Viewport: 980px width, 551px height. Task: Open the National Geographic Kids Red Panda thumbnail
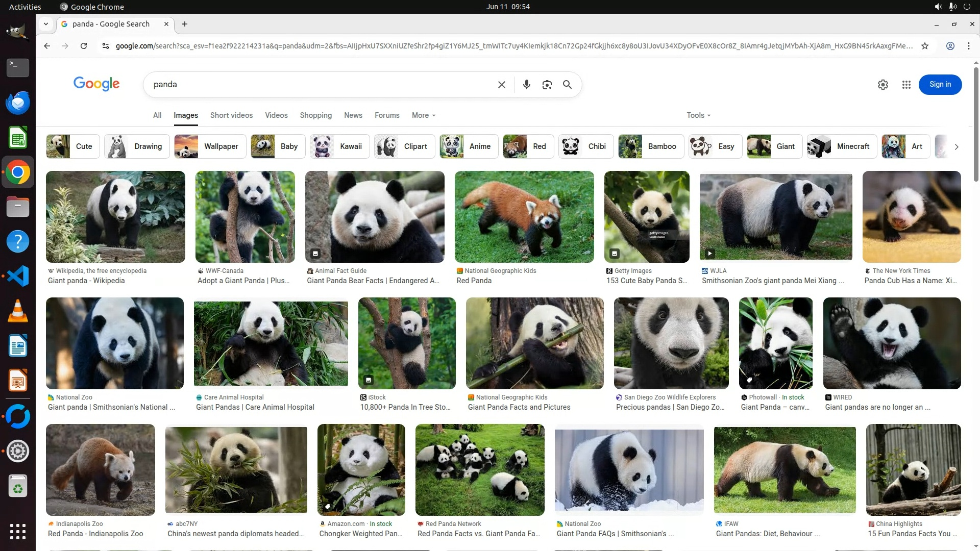pyautogui.click(x=524, y=217)
